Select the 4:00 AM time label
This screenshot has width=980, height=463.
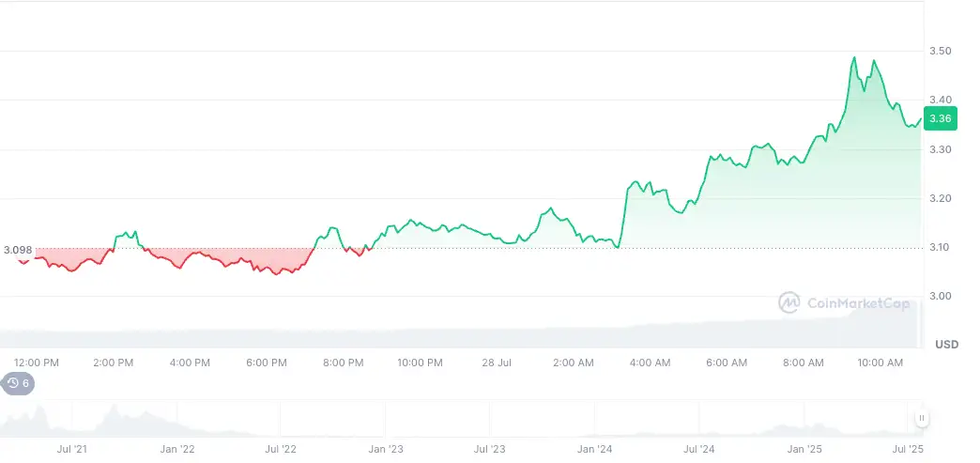pyautogui.click(x=650, y=363)
